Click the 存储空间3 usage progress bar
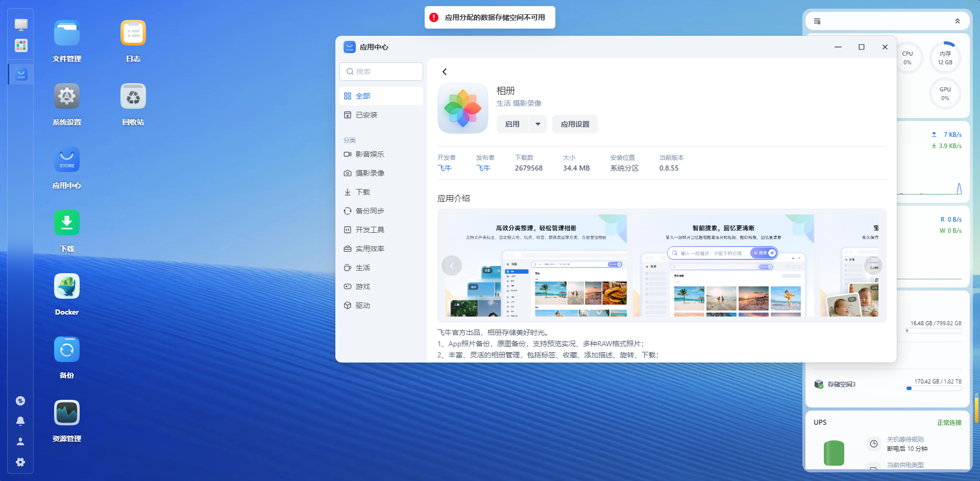 tap(934, 389)
